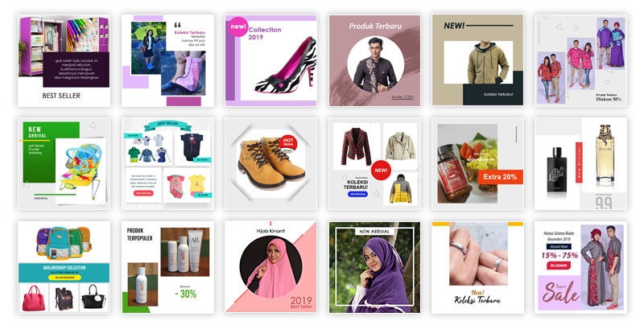This screenshot has height=329, width=644.
Task: Click the pink 'new!' circle badge
Action: point(238,27)
